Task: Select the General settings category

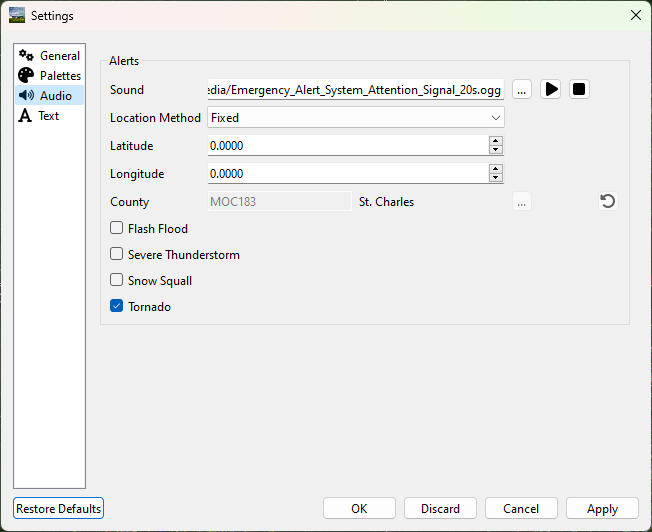Action: [x=49, y=56]
